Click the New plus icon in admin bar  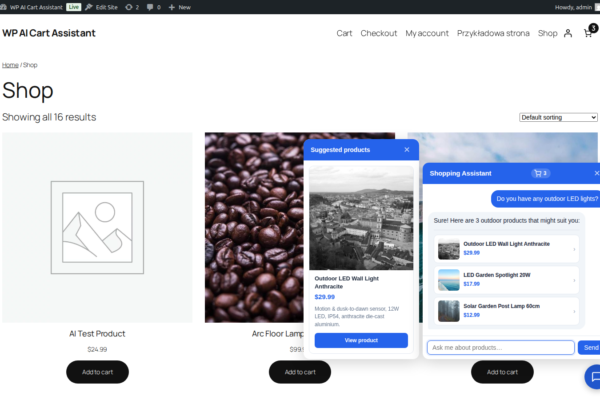coord(171,7)
